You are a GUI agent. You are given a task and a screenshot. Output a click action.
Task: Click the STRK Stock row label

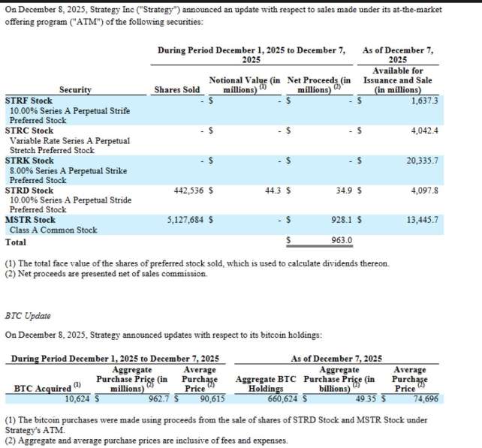point(29,161)
